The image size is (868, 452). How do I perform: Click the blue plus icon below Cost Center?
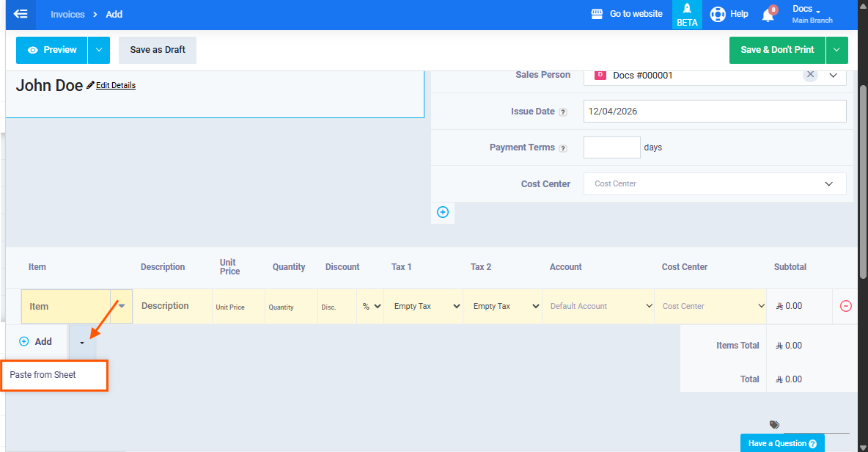point(443,212)
